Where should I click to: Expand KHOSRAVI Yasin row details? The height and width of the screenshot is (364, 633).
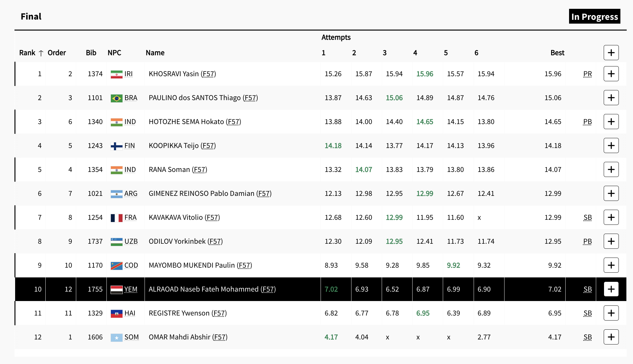pos(611,74)
